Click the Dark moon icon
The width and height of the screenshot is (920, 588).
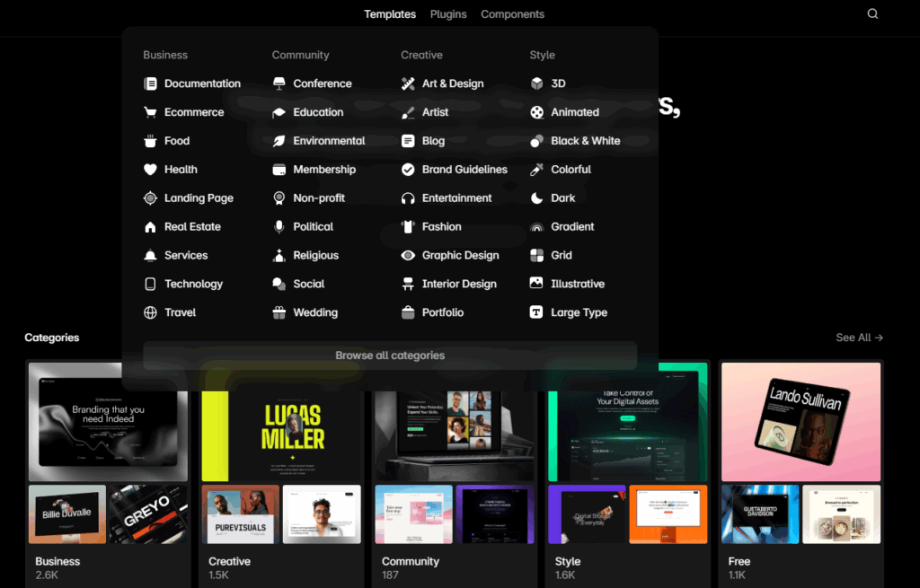[536, 198]
